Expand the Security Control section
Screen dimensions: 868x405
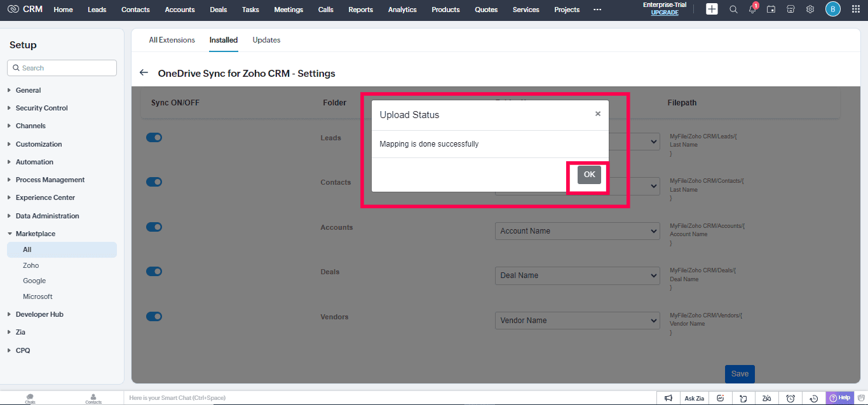tap(41, 108)
